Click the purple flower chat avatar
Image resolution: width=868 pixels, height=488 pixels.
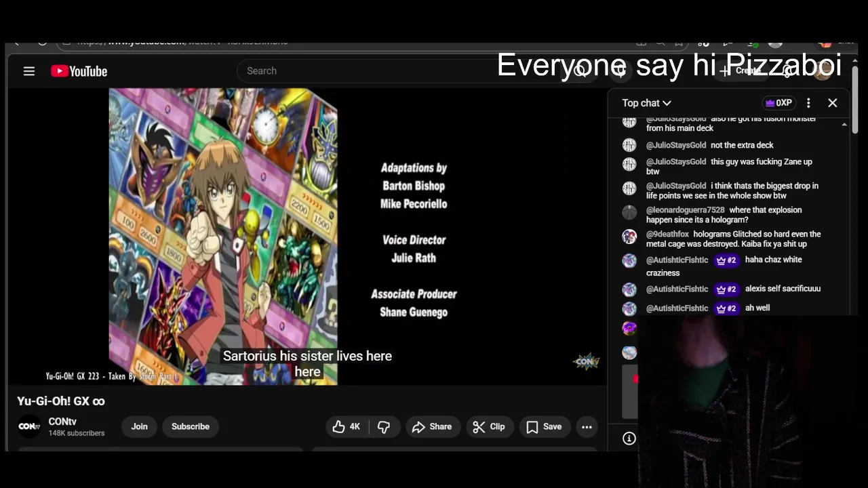click(x=629, y=328)
